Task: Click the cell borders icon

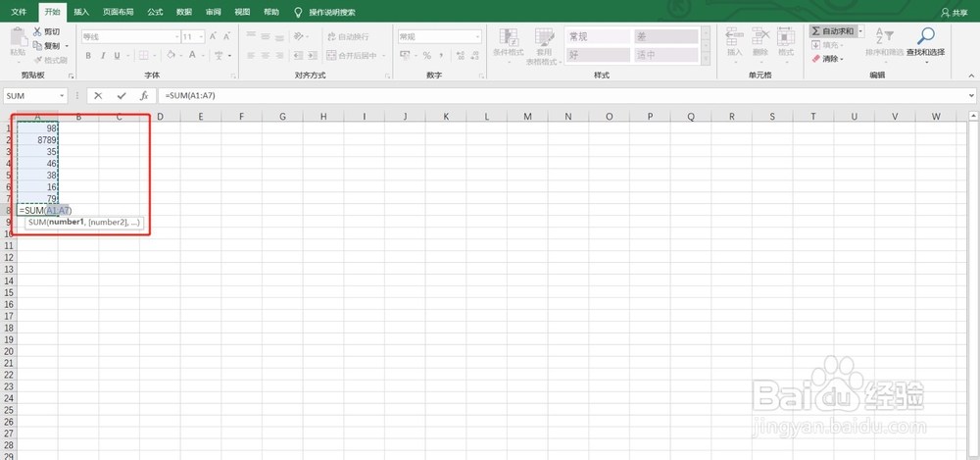Action: pyautogui.click(x=143, y=56)
